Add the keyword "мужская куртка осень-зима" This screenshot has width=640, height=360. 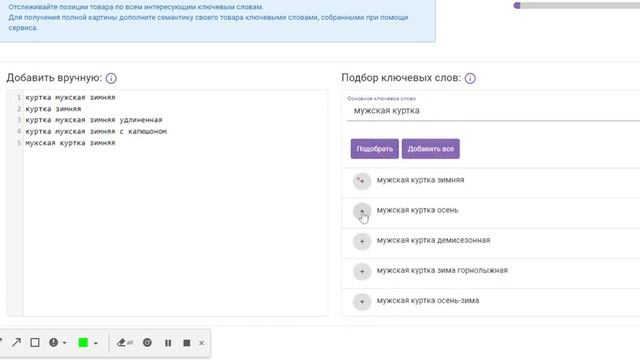(362, 302)
